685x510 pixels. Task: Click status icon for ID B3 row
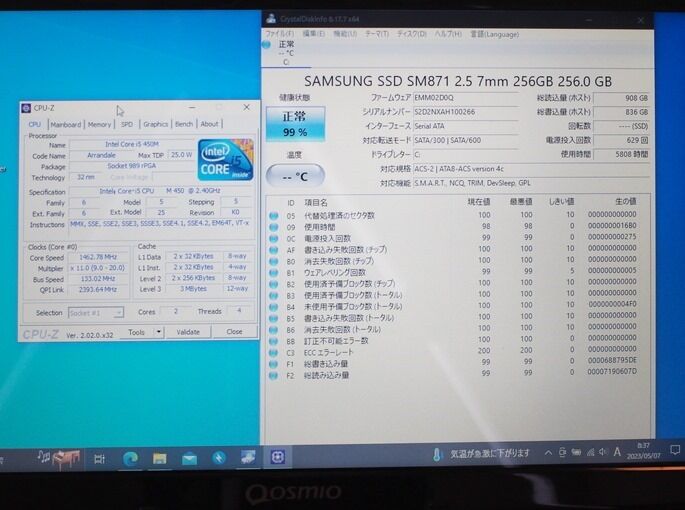273,295
